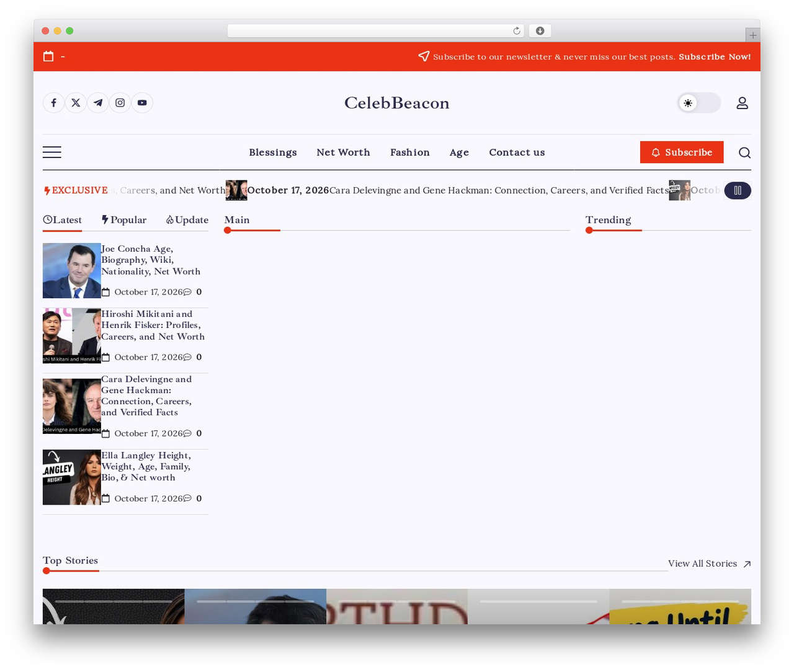
Task: Click the Joe Concha thumbnail image
Action: pos(72,271)
